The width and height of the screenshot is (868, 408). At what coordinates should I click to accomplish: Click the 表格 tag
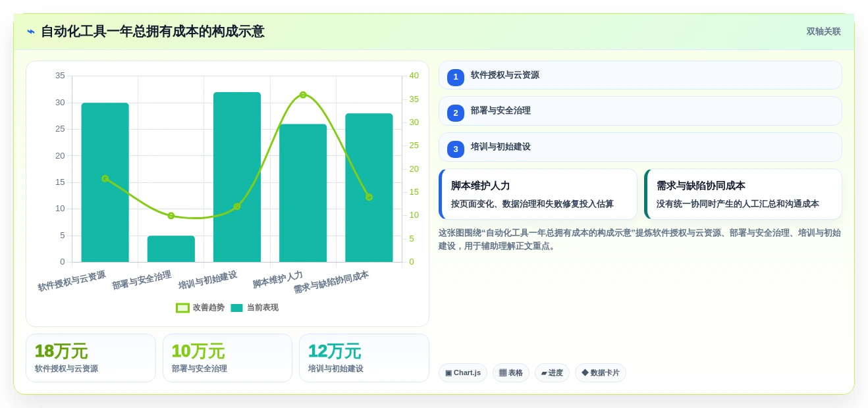click(511, 372)
